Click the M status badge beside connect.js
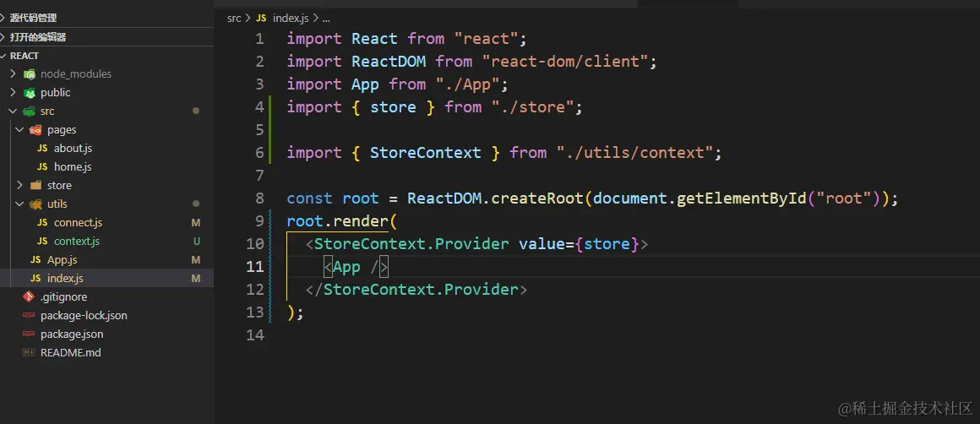Screen dimensions: 980x424 tap(196, 222)
